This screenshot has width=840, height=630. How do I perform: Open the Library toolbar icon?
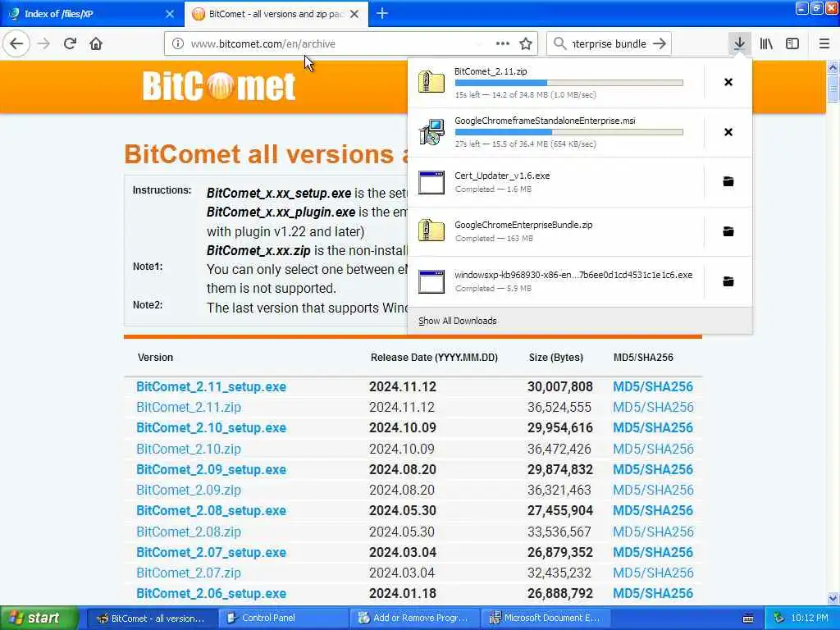coord(766,44)
